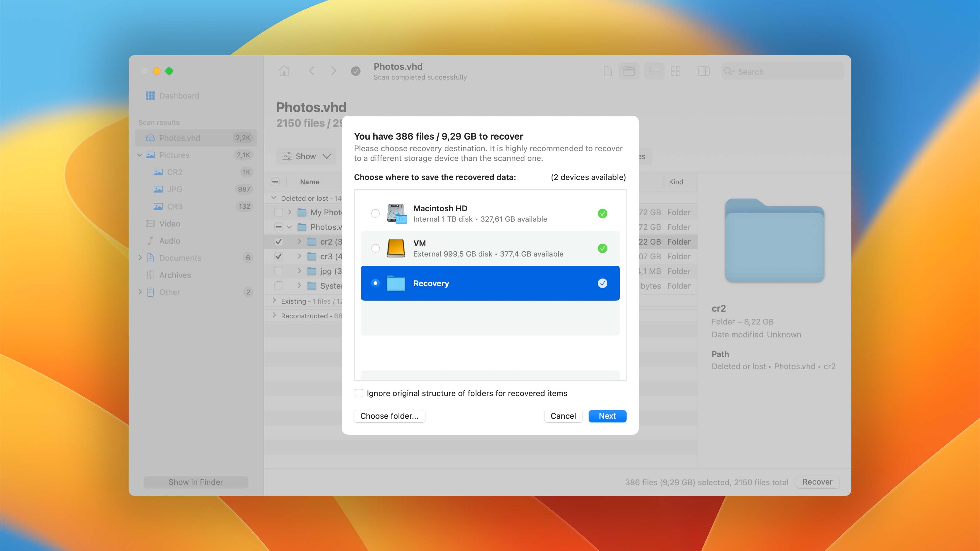Click the Home icon in toolbar
Screen dimensions: 980x551
[284, 71]
